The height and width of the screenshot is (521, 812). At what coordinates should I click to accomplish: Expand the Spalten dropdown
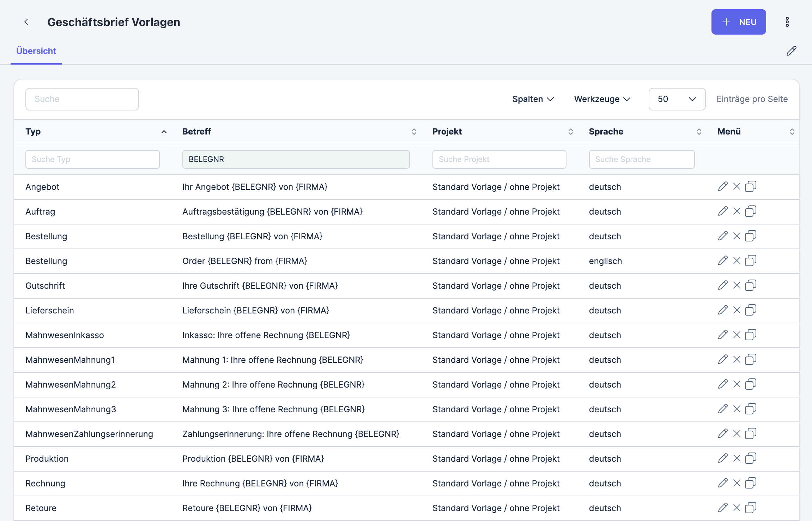(533, 99)
